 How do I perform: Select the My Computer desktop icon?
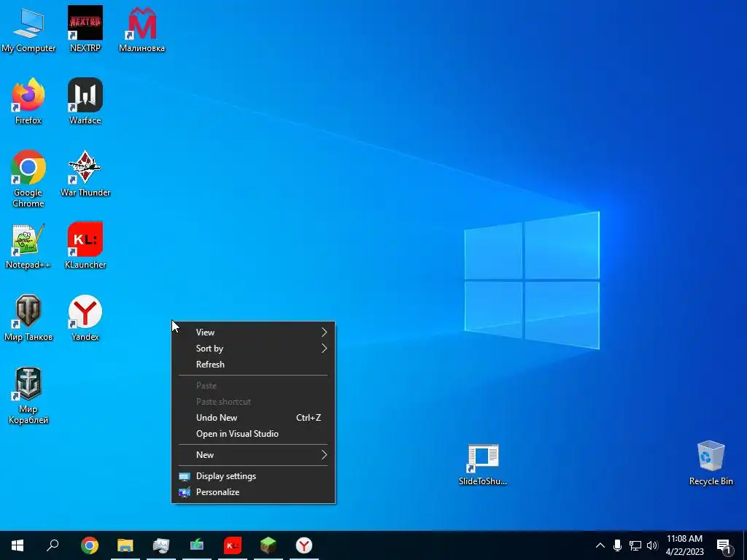tap(28, 29)
